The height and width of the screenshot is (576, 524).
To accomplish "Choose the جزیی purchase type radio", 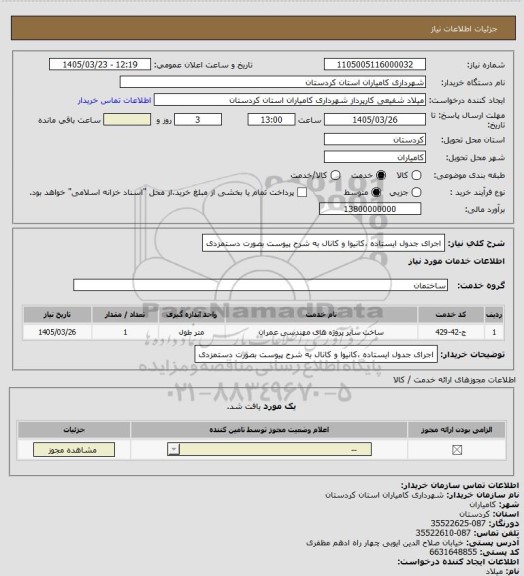I will tap(416, 192).
